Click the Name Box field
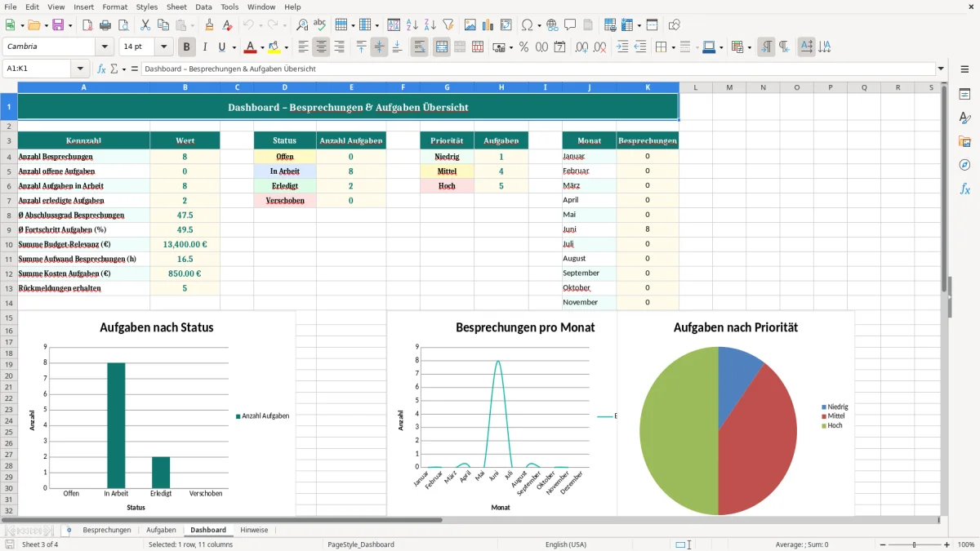This screenshot has height=551, width=980. [38, 69]
